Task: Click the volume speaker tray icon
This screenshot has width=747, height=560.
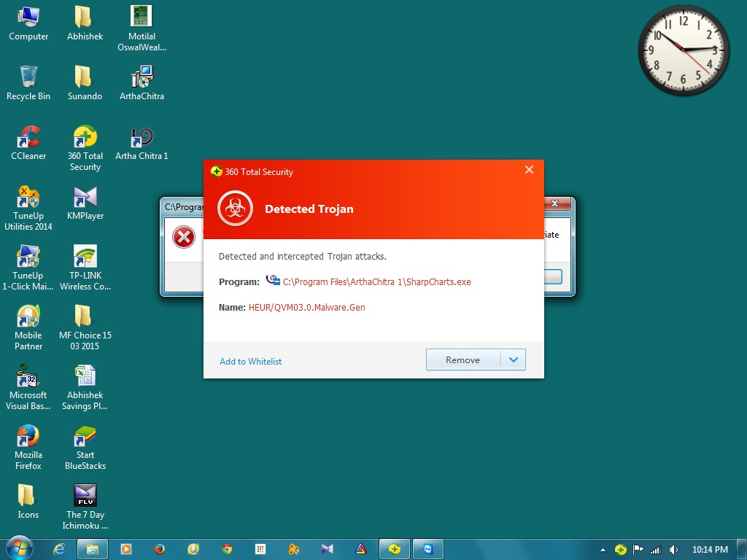Action: (673, 550)
